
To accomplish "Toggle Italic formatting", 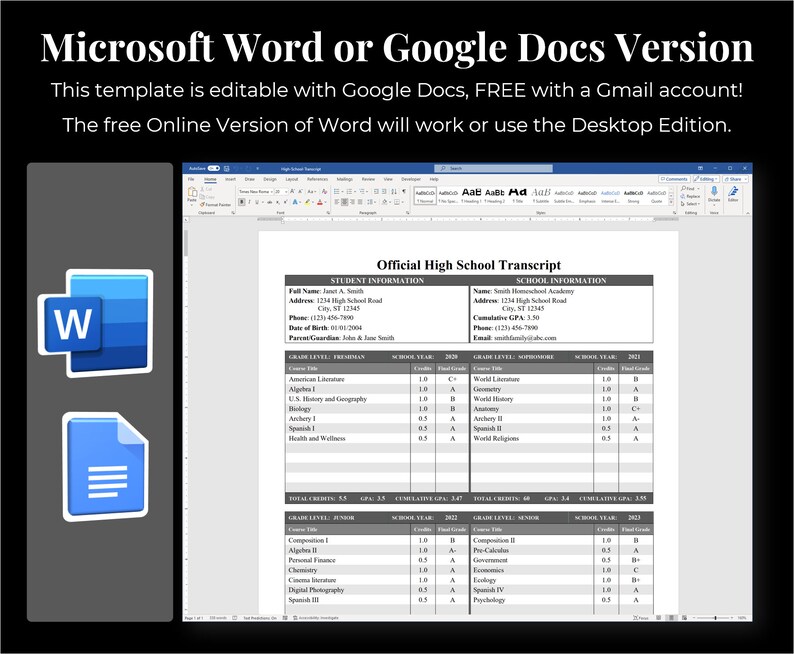I will tap(249, 202).
